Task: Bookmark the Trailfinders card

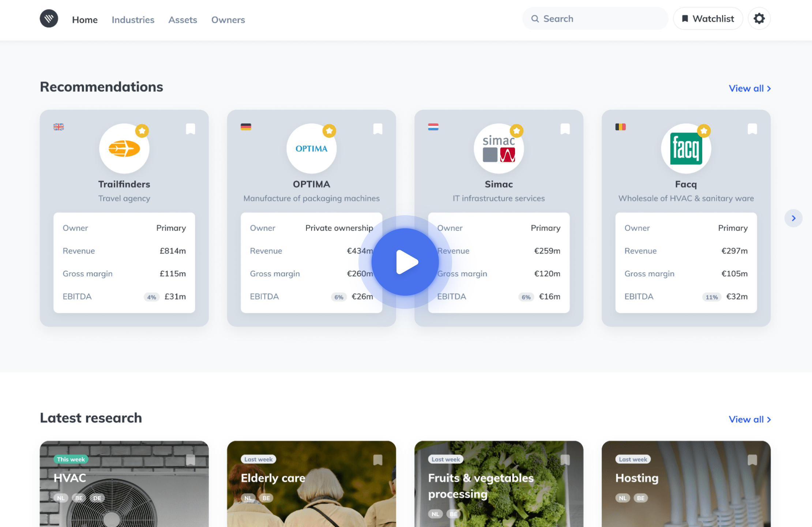Action: pyautogui.click(x=191, y=129)
